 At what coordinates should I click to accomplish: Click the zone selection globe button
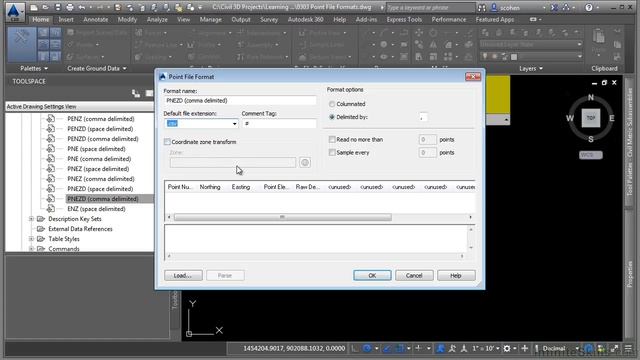[304, 162]
